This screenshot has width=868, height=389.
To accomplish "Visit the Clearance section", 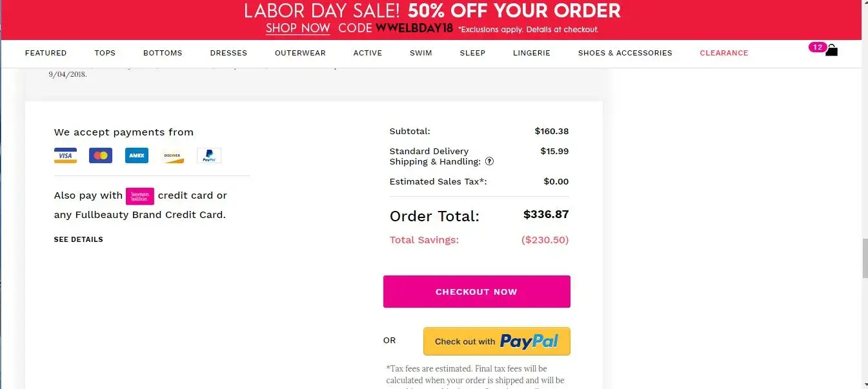I will point(724,53).
